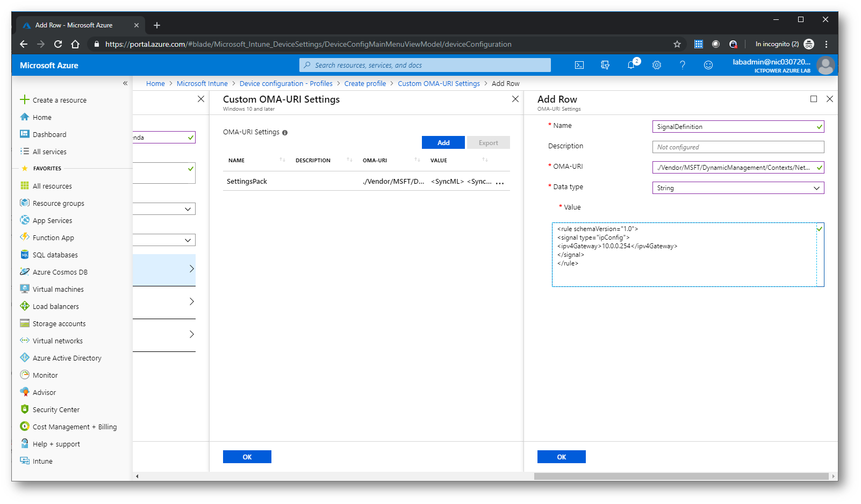Sort table by OMA-URI column
Image resolution: width=861 pixels, height=504 pixels.
375,160
